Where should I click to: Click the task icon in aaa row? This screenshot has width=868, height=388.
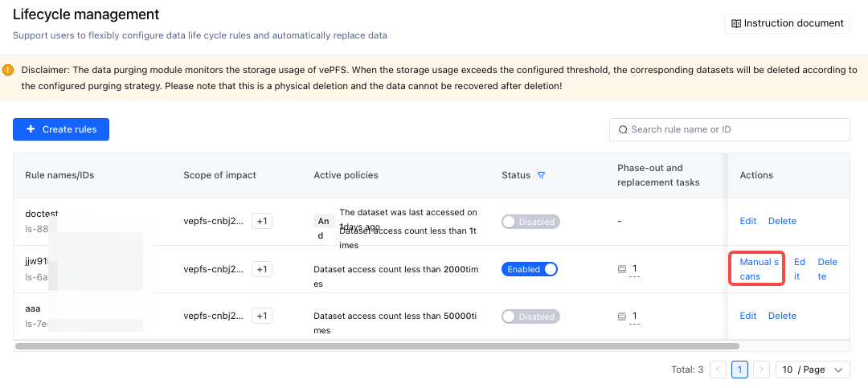(x=622, y=317)
